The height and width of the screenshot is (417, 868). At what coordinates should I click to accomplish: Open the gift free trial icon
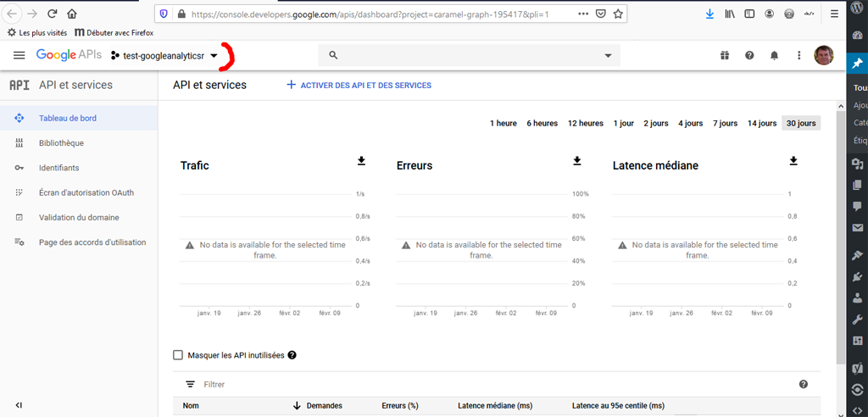point(725,55)
